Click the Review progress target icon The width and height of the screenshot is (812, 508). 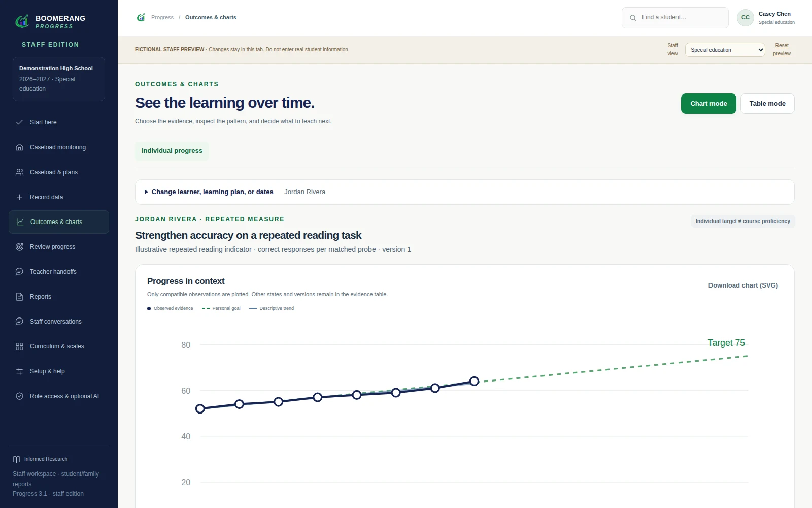(x=19, y=247)
